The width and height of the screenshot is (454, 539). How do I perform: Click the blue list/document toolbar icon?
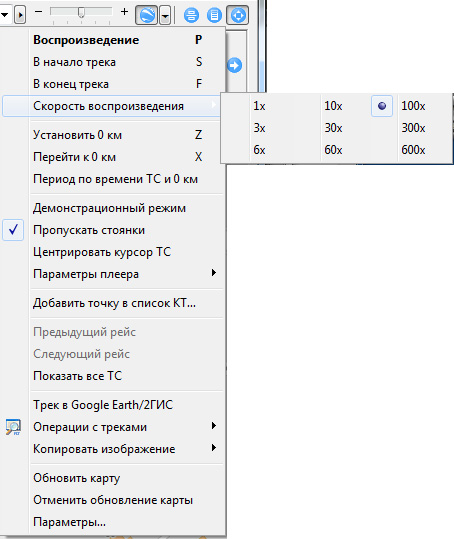click(x=214, y=16)
